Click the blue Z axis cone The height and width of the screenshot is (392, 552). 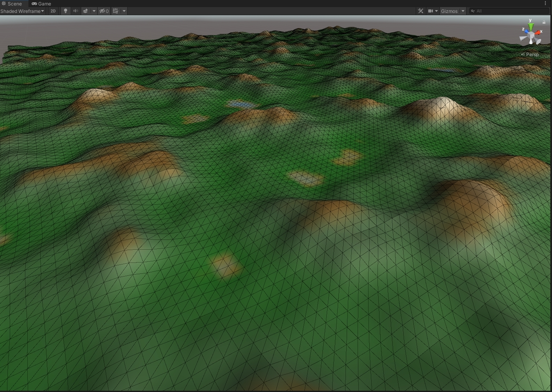pos(526,31)
